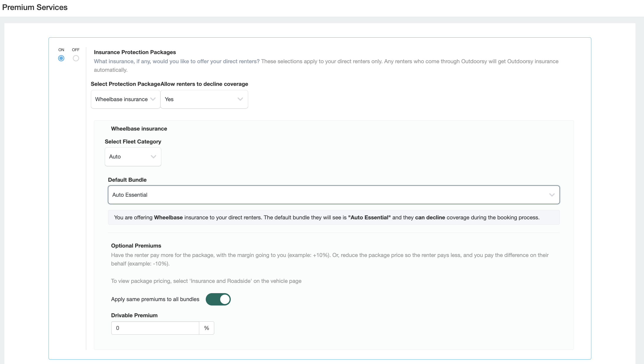Click the 'To view package pricing' note
The height and width of the screenshot is (364, 644).
coord(206,281)
